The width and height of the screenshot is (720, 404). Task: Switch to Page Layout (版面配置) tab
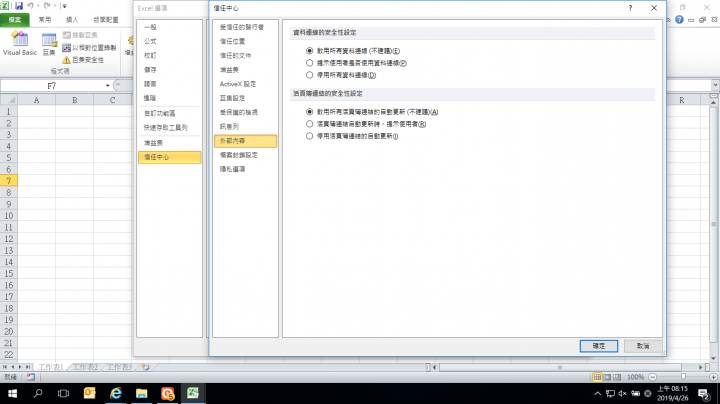click(x=106, y=20)
